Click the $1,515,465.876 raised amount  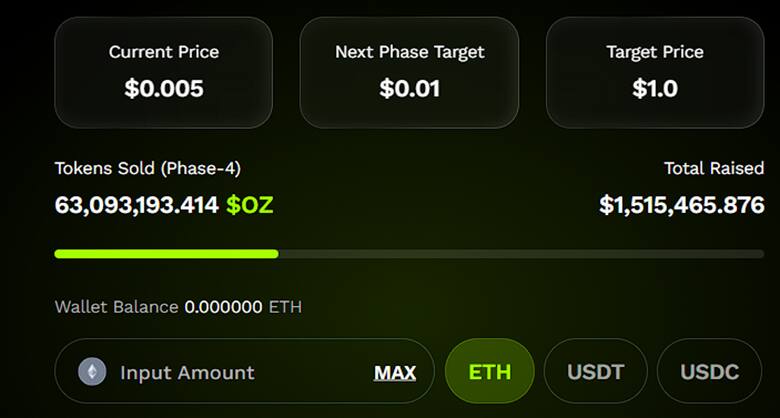pos(682,206)
